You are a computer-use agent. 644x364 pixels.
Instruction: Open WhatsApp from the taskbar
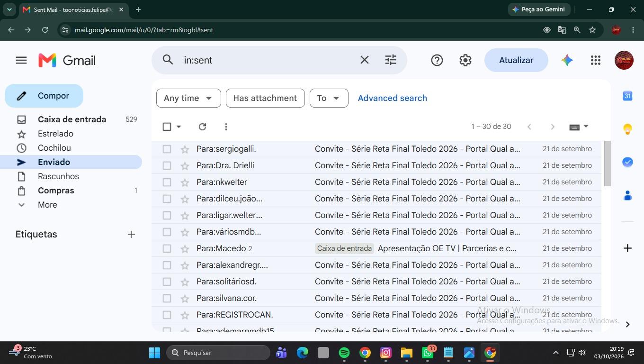coord(428,353)
